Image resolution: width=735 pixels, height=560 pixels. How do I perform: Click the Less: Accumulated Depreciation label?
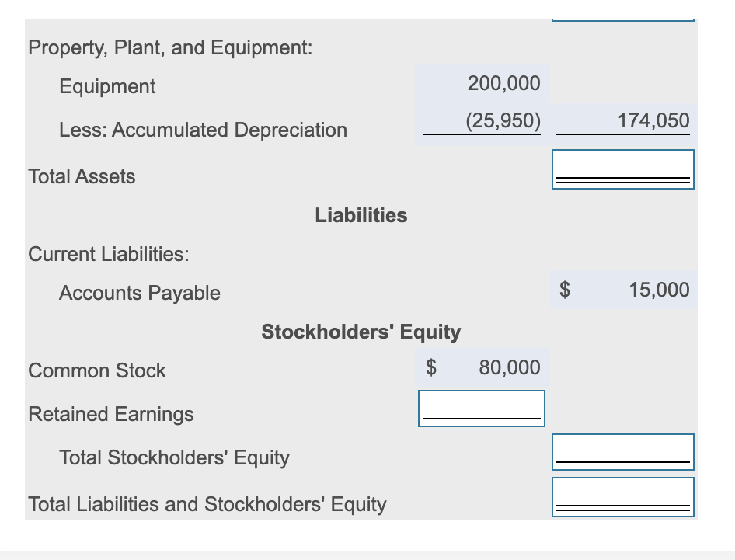tap(203, 130)
